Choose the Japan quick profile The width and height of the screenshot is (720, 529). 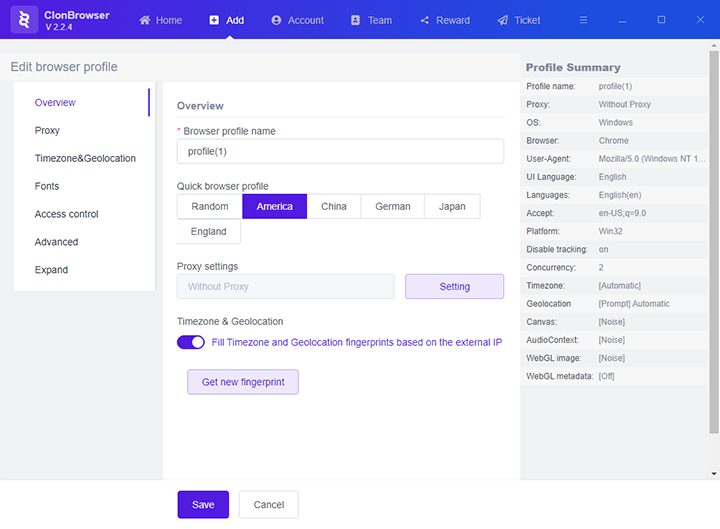click(x=452, y=207)
